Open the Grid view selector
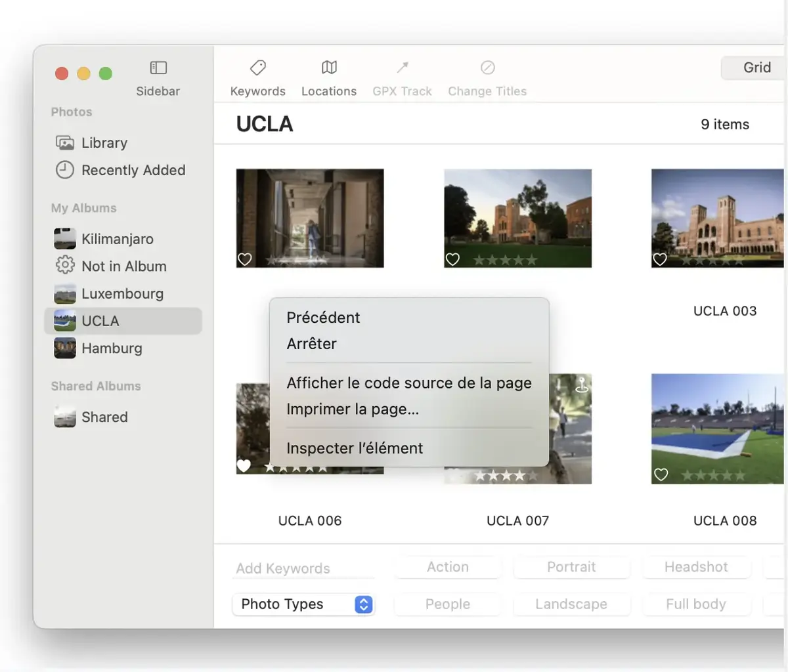The image size is (788, 672). pos(756,68)
